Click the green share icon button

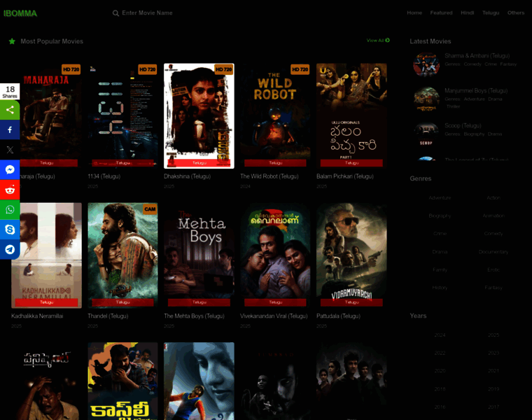pos(10,110)
